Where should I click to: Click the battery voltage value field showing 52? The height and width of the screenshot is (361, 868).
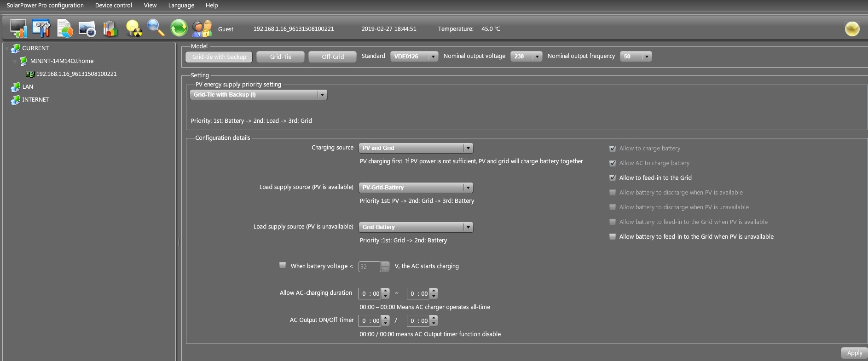tap(370, 266)
